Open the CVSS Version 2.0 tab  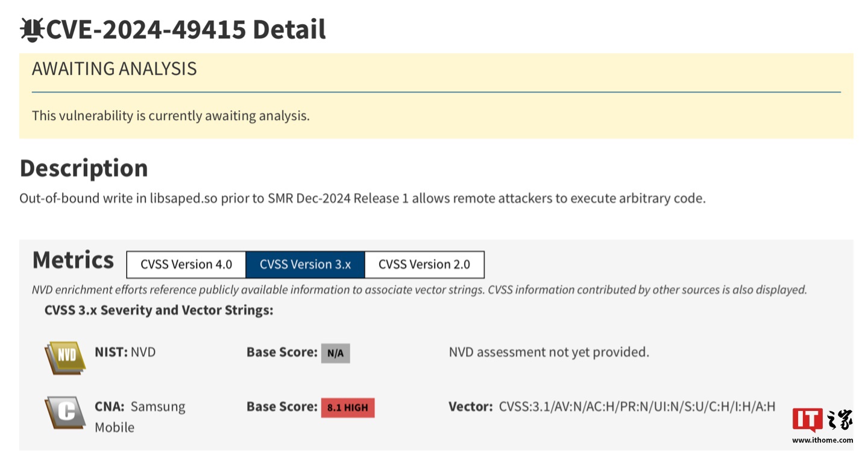[x=424, y=264]
